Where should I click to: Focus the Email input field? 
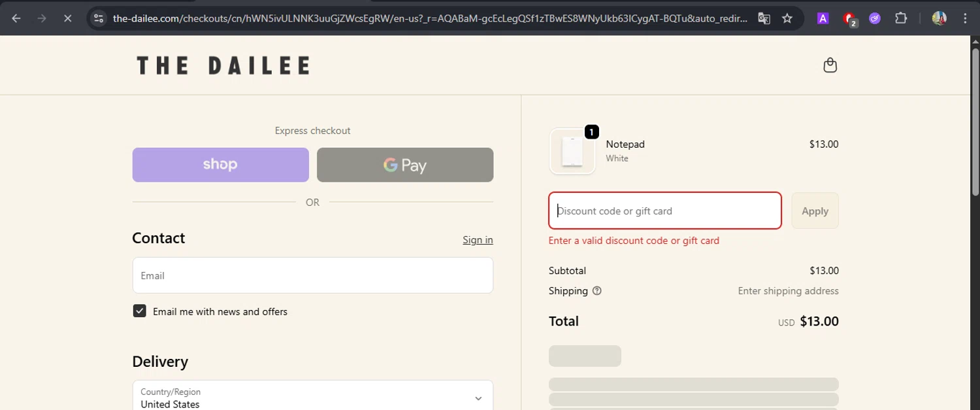[313, 275]
